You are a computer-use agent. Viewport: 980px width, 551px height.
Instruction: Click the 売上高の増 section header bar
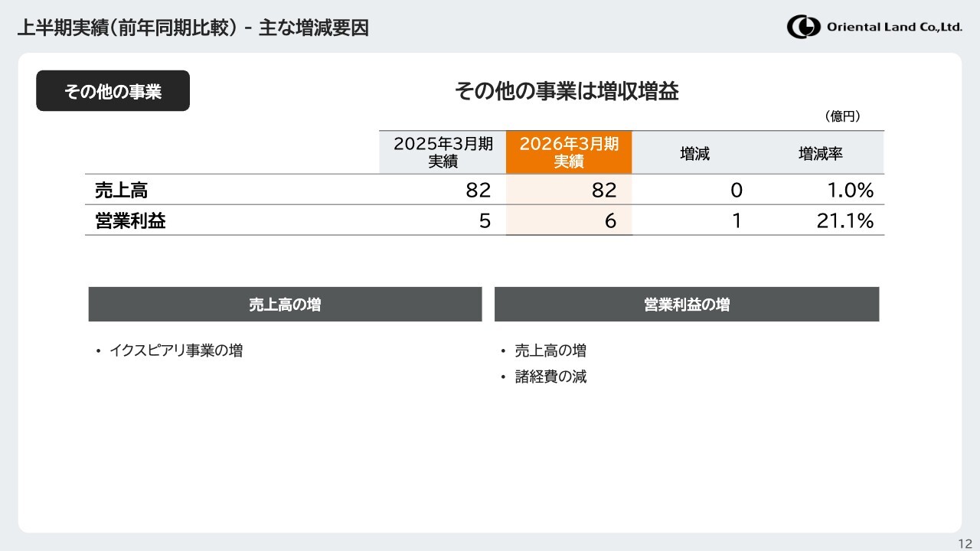tap(285, 305)
